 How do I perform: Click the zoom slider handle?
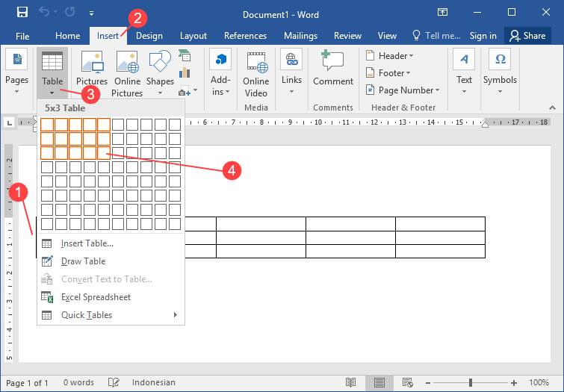tap(470, 382)
